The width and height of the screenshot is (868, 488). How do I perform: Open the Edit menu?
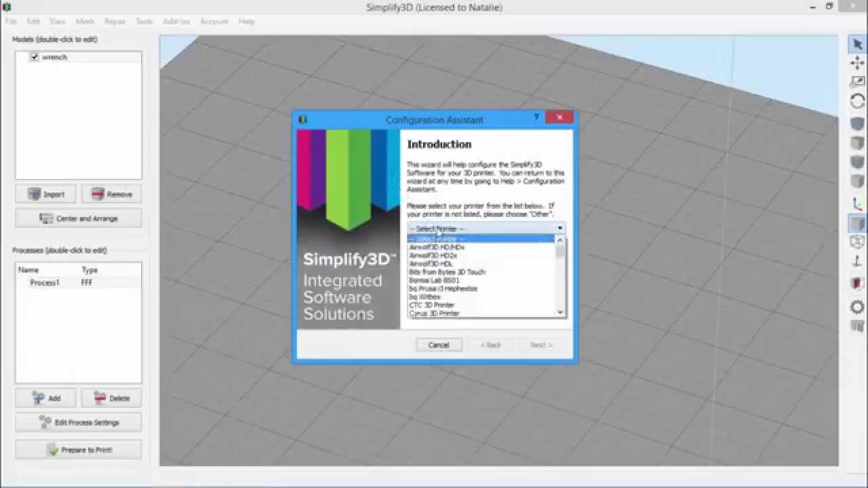coord(33,22)
